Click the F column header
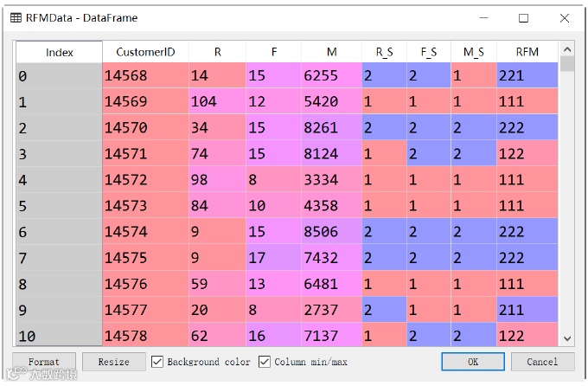 pyautogui.click(x=274, y=52)
